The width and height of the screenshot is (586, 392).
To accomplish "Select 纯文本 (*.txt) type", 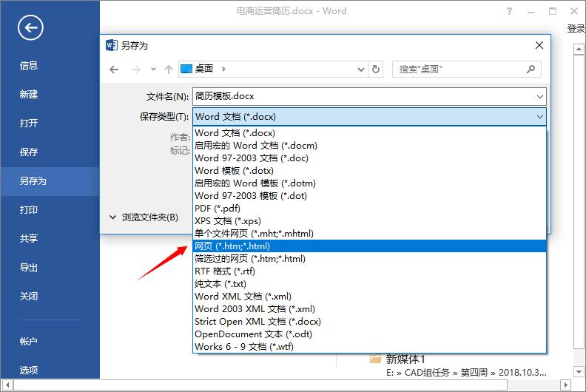I will 370,283.
